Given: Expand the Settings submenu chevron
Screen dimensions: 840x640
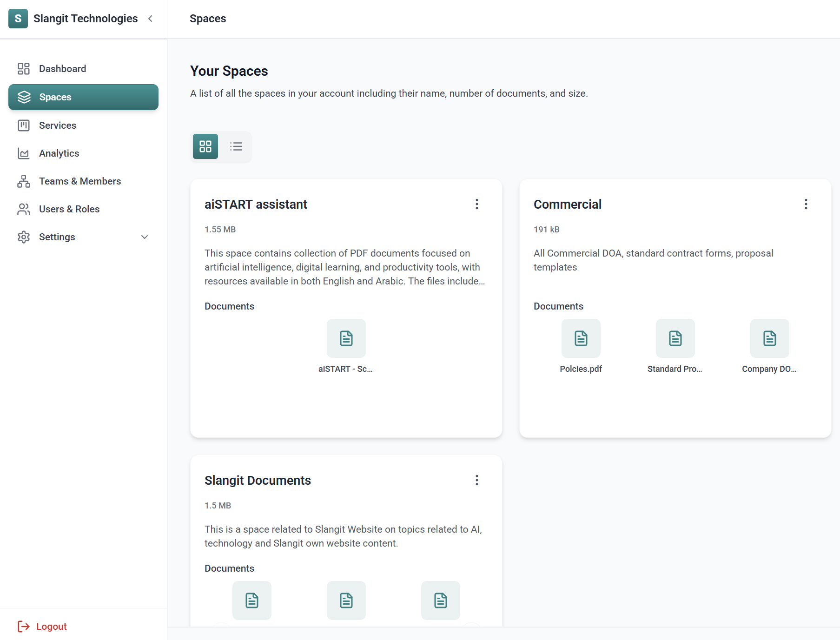Looking at the screenshot, I should 145,237.
